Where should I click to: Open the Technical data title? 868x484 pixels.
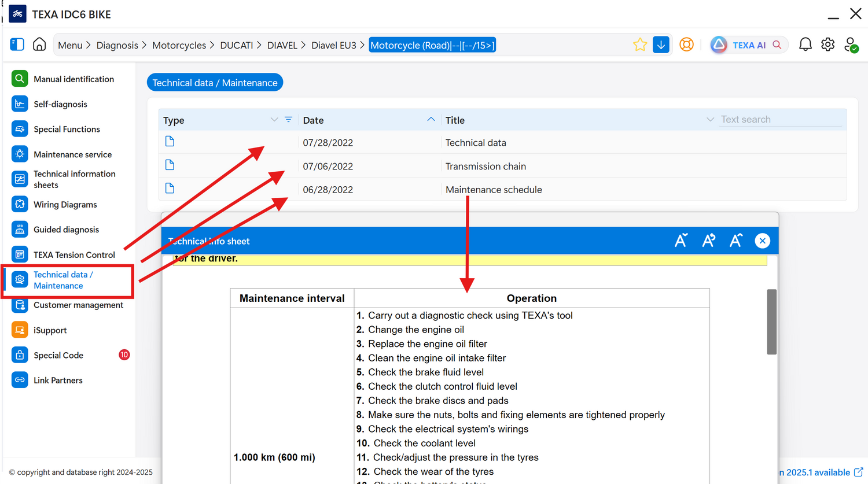click(476, 143)
